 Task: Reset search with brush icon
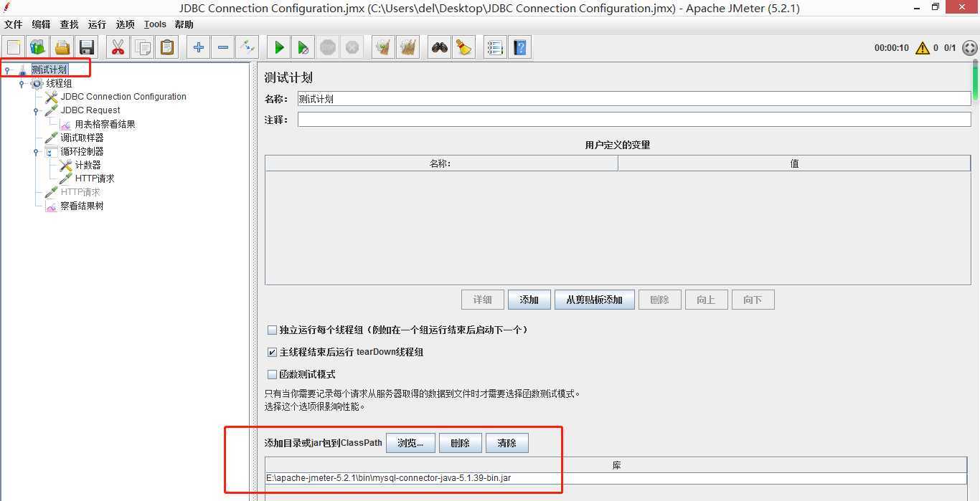[x=464, y=47]
